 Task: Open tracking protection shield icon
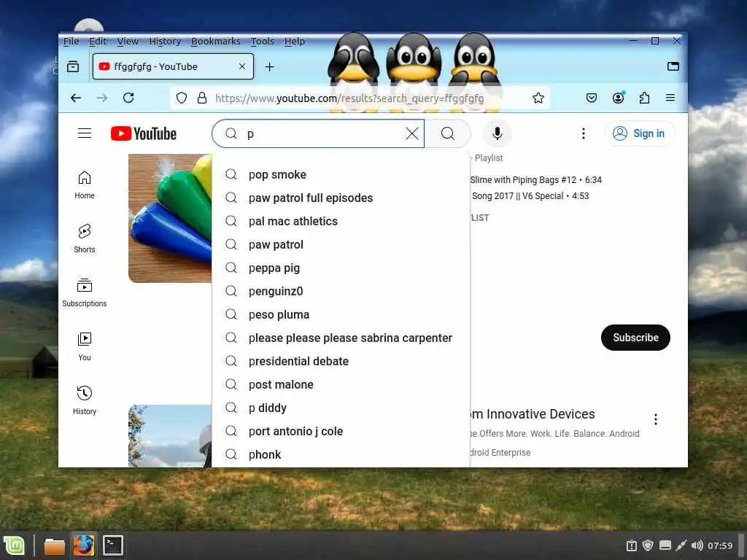182,98
